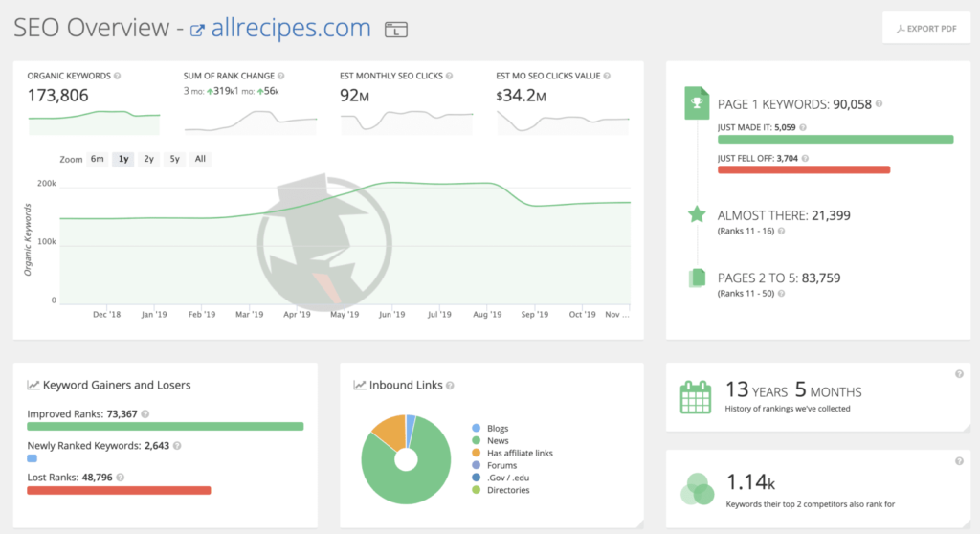Open the allrecipes.com external link icon
Screen dimensions: 980x534
[x=197, y=30]
